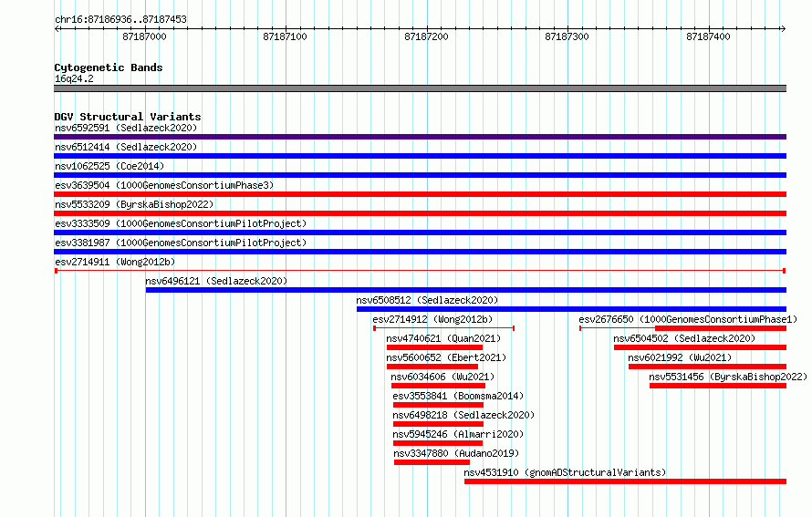Click the chr16:87186936..87187453 region text
The image size is (812, 517).
(x=120, y=19)
